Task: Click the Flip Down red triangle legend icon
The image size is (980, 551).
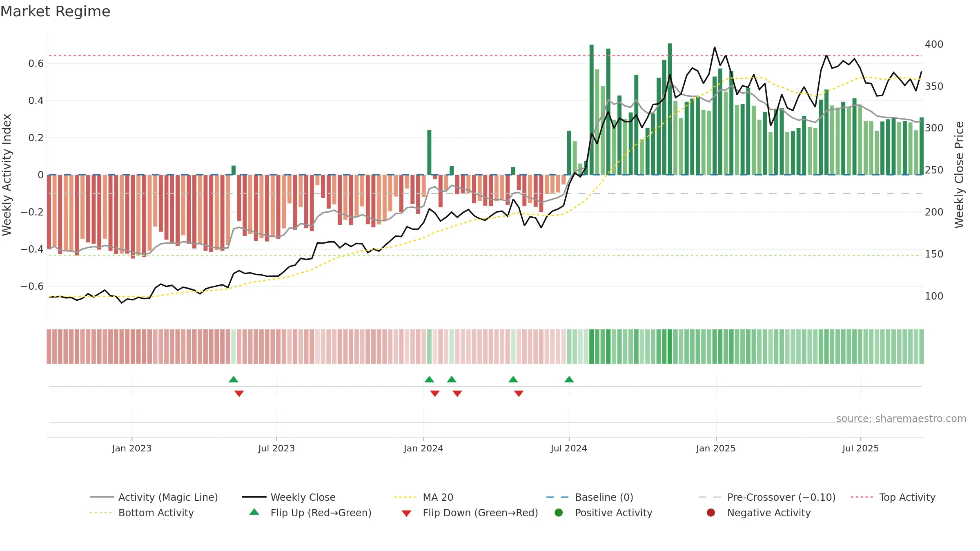Action: coord(406,513)
